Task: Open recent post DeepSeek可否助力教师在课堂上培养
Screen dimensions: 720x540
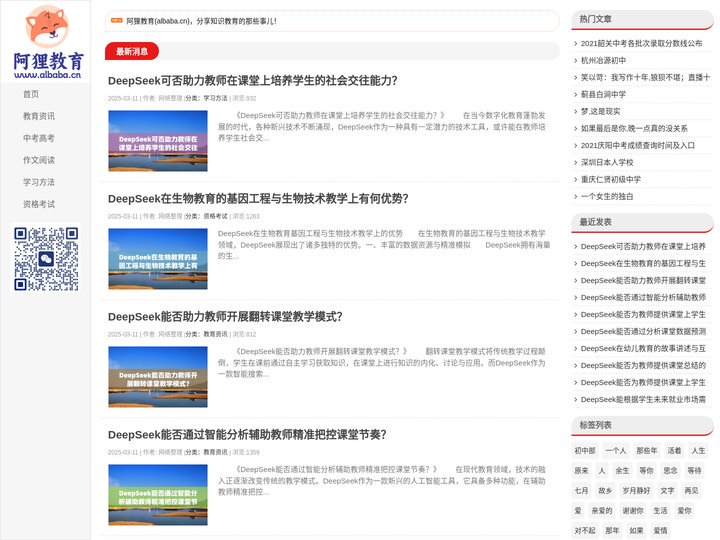Action: point(643,247)
